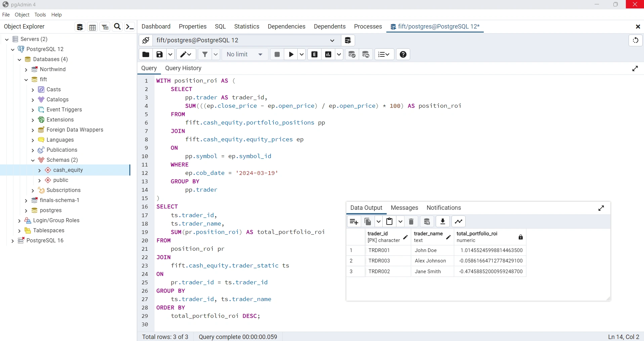Viewport: 644px width, 341px height.
Task: Click the Explain query icon
Action: click(x=314, y=54)
